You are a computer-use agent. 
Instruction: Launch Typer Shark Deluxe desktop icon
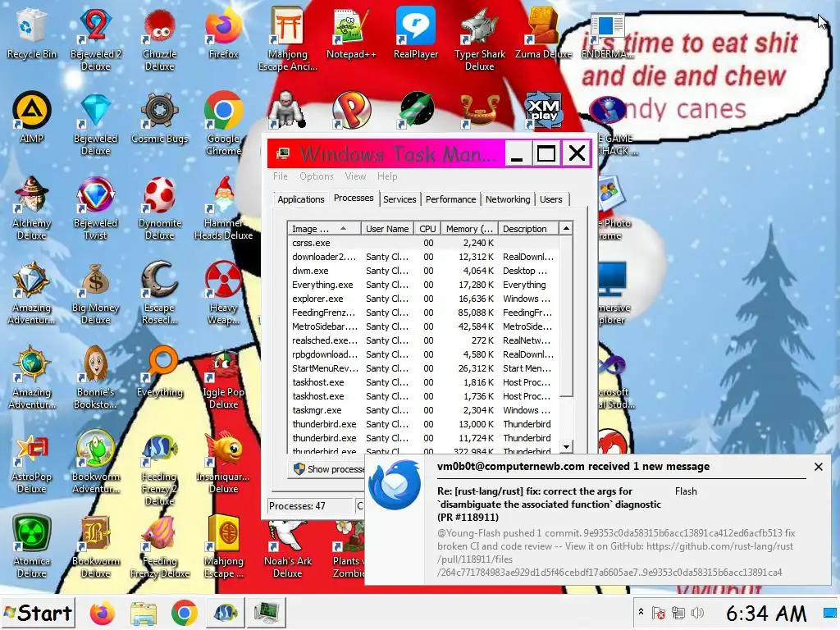click(x=479, y=39)
